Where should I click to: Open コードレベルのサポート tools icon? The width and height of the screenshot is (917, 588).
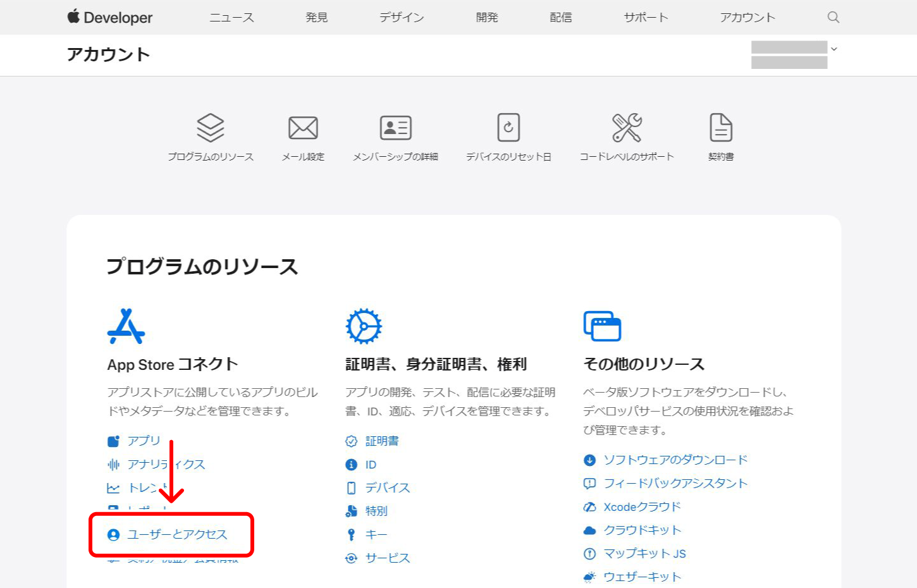[627, 128]
